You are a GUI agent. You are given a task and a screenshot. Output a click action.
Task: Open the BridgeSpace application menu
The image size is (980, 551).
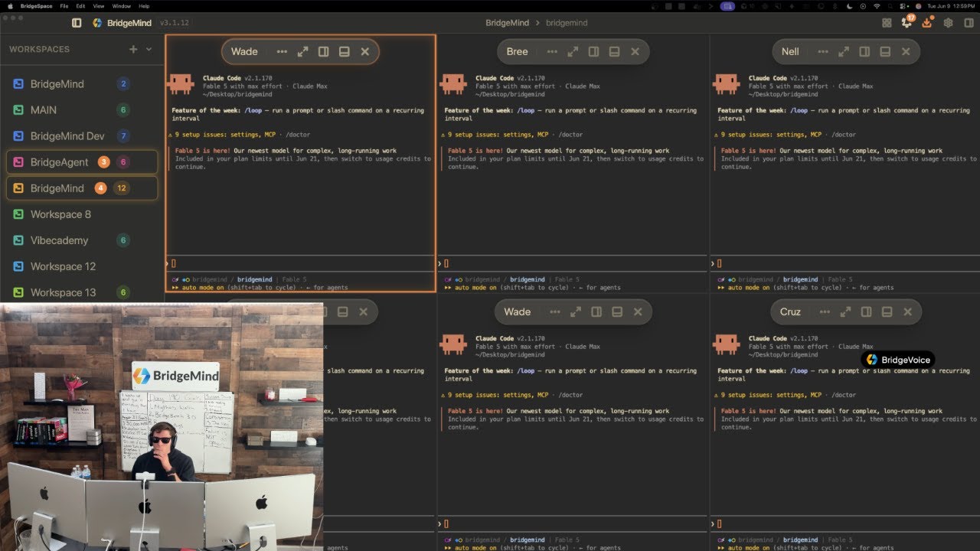coord(37,6)
